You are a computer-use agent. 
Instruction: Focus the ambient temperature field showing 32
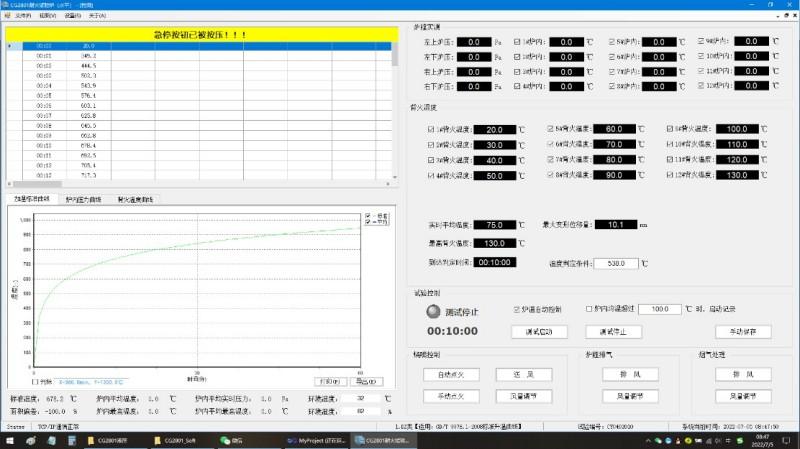pyautogui.click(x=361, y=398)
